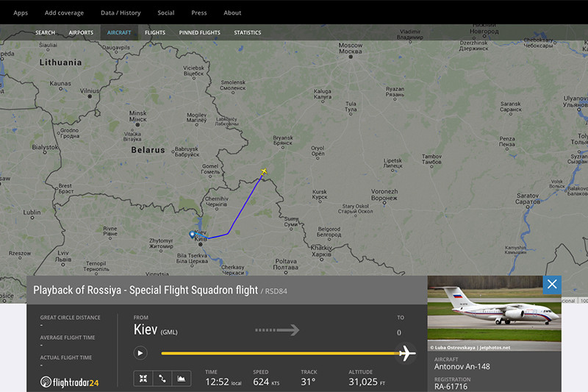Click the RA-61716 registration text
The height and width of the screenshot is (392, 588).
451,387
